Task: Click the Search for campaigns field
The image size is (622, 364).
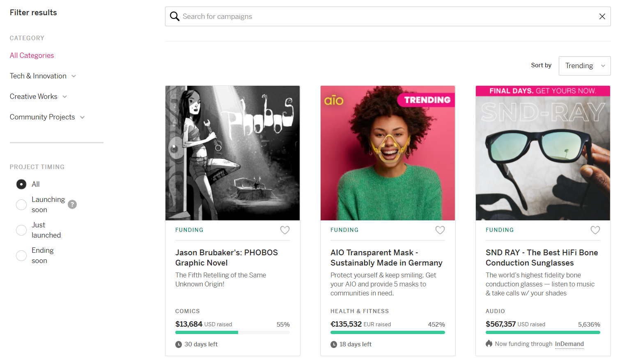Action: [388, 16]
